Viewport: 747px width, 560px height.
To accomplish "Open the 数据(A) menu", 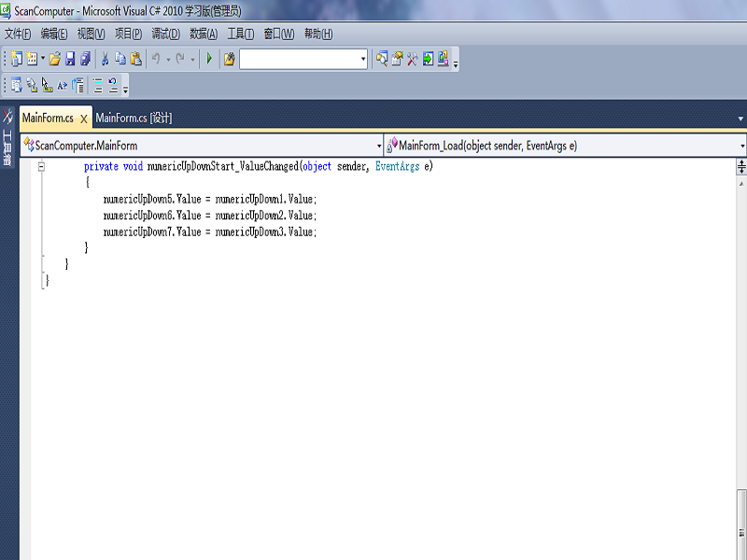I will click(204, 34).
